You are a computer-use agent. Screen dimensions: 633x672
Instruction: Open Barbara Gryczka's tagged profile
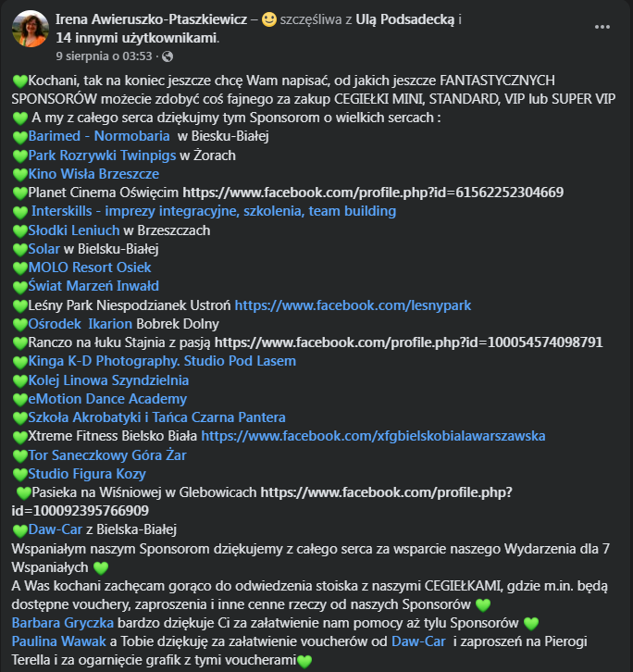coord(63,623)
